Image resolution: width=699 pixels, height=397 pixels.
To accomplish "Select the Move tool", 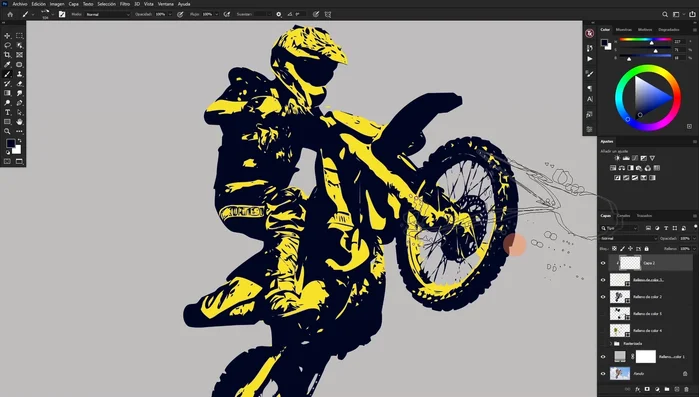I will point(7,36).
